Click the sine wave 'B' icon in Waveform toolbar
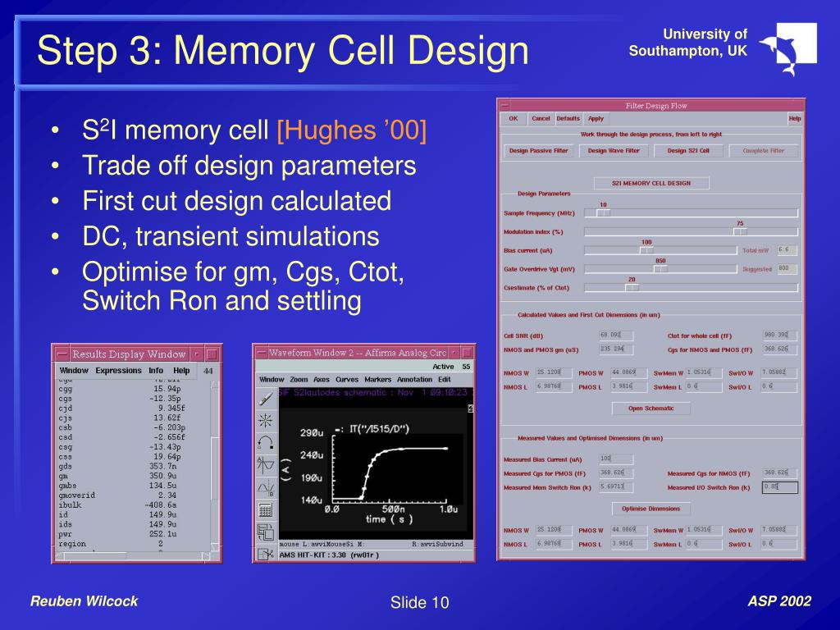840x630 pixels. (x=265, y=487)
